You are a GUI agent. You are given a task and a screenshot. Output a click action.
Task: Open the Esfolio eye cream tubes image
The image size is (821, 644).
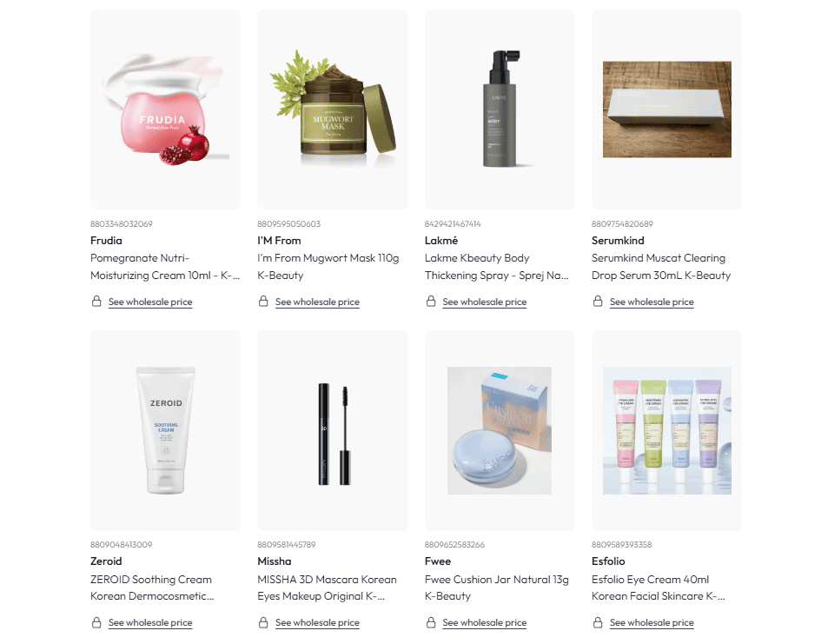point(667,430)
